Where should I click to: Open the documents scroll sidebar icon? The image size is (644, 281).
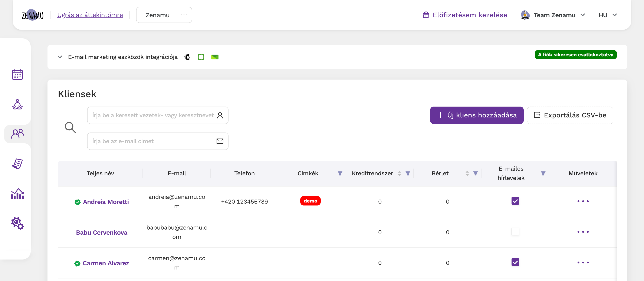pyautogui.click(x=17, y=164)
